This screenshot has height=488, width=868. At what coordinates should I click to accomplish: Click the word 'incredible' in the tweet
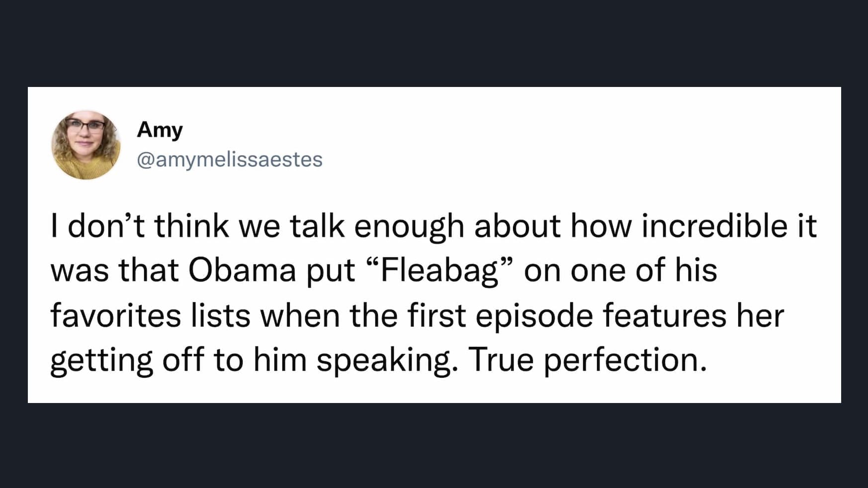(x=714, y=226)
